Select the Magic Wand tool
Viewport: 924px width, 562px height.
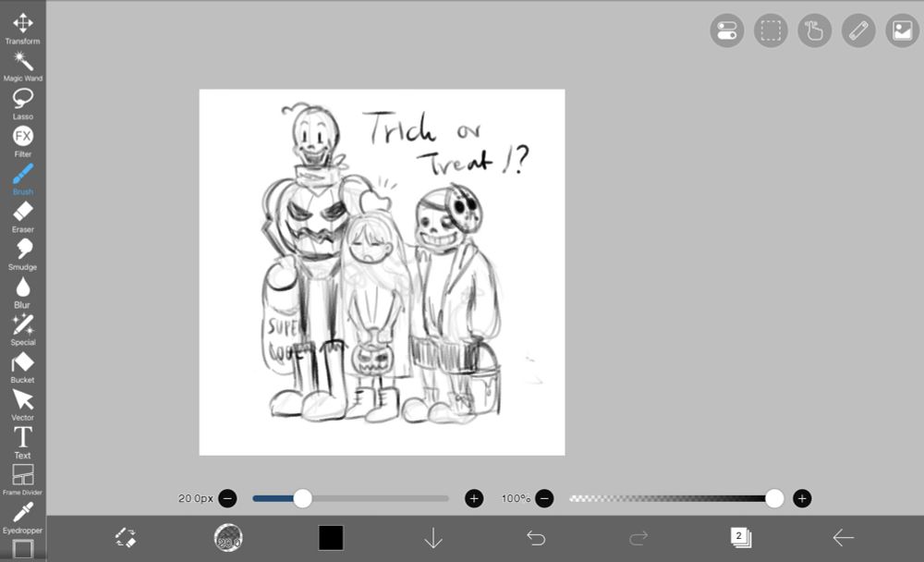[x=22, y=66]
